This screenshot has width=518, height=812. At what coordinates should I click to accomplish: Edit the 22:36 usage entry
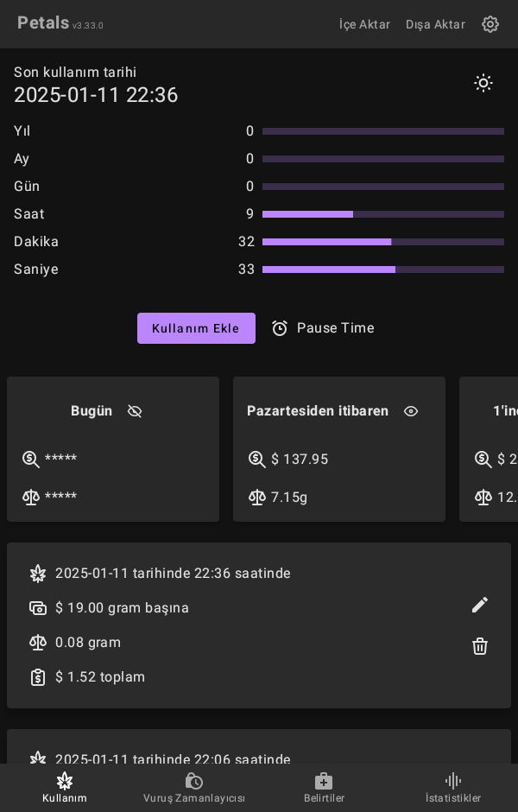480,605
